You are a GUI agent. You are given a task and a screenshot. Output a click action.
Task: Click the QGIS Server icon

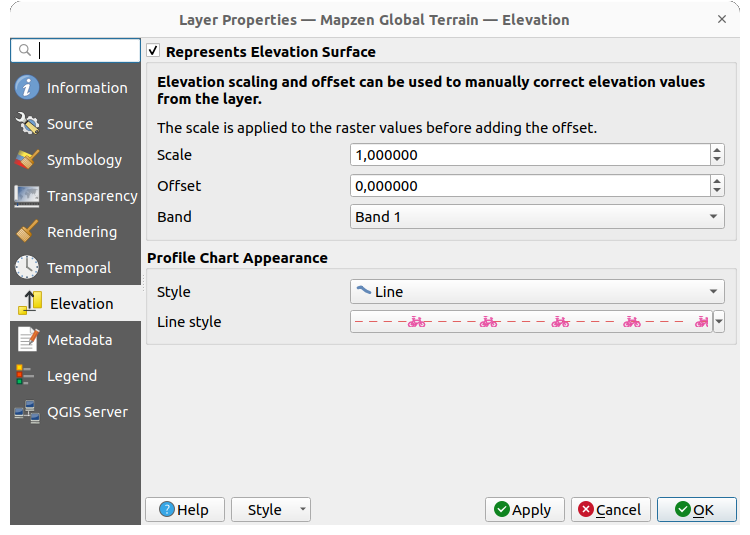[x=27, y=412]
